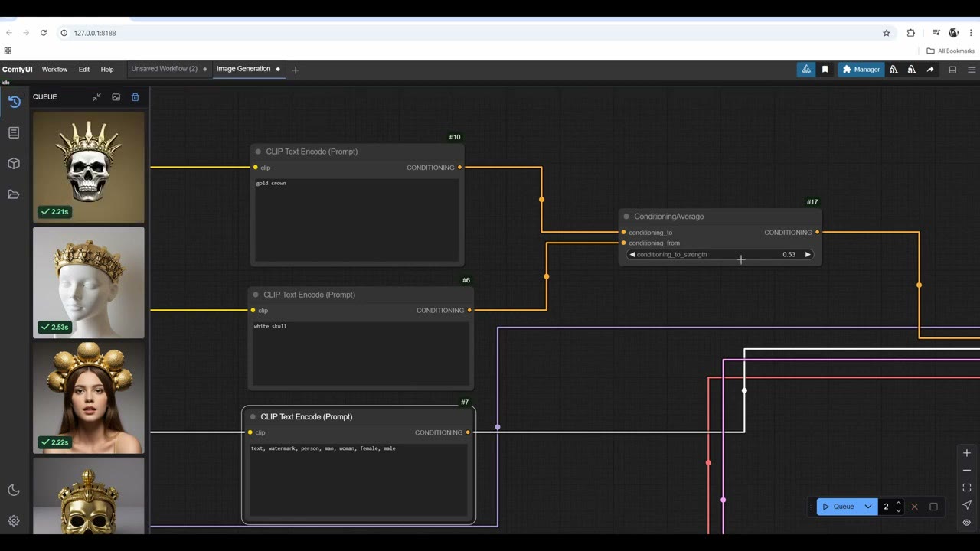Fit the graph to view

coord(967,487)
